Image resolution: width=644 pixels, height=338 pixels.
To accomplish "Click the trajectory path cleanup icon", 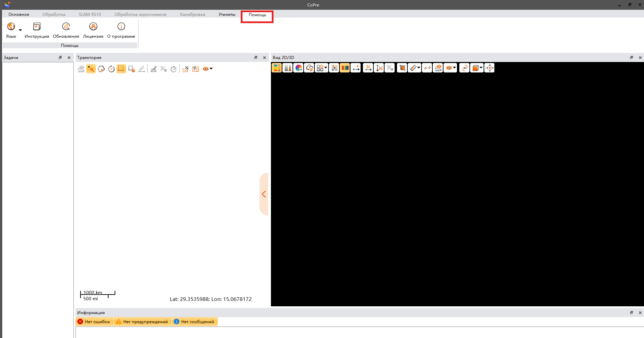I will pyautogui.click(x=185, y=69).
